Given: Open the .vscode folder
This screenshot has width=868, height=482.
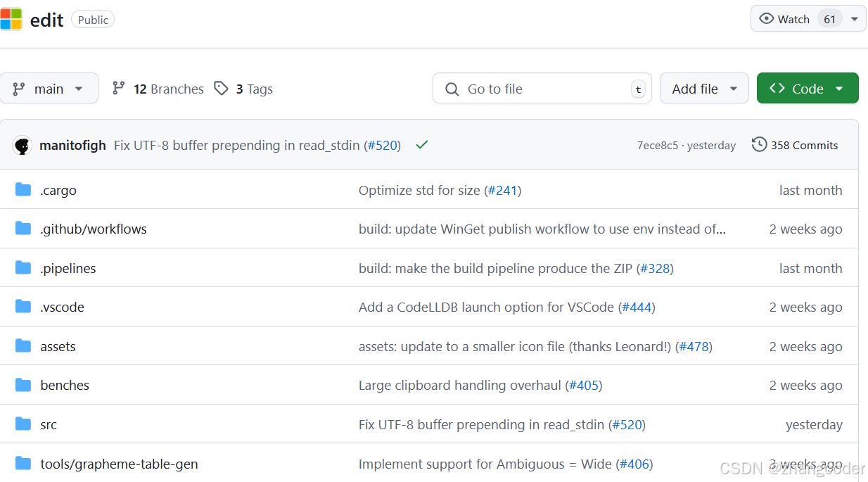Looking at the screenshot, I should pos(63,307).
